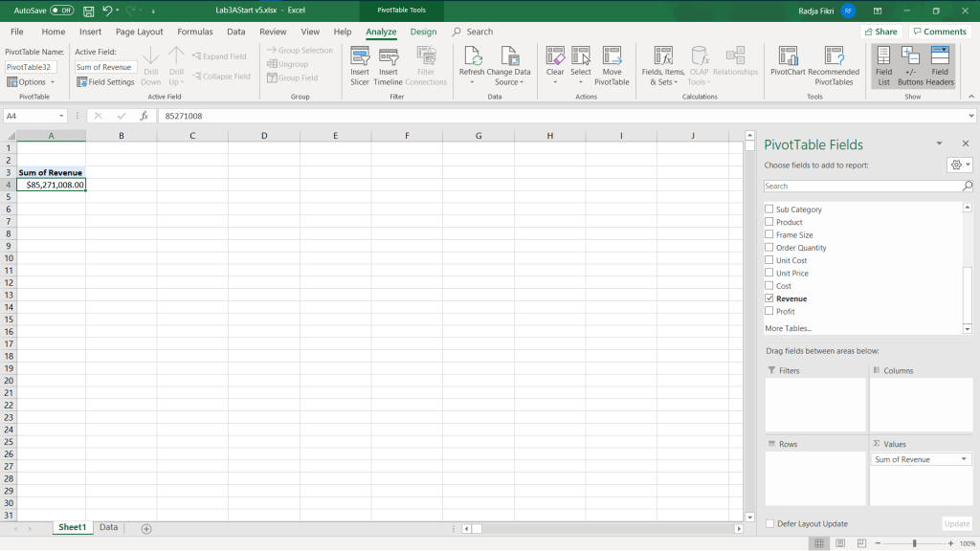
Task: Click the More Tables link
Action: (x=787, y=328)
